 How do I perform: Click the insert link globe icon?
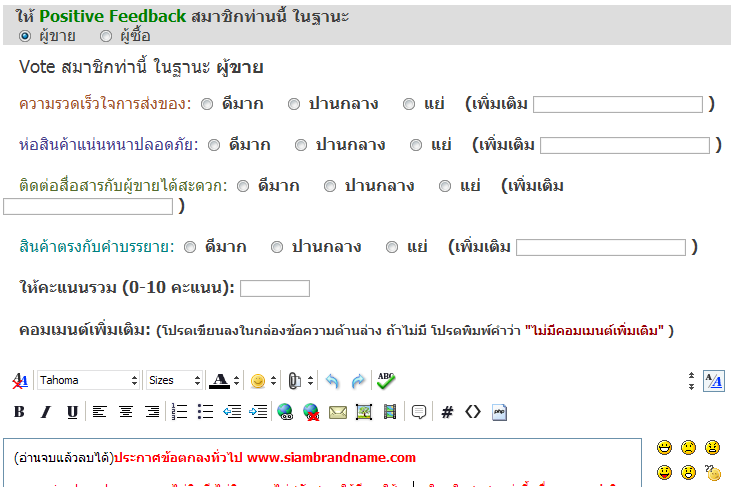click(x=284, y=411)
